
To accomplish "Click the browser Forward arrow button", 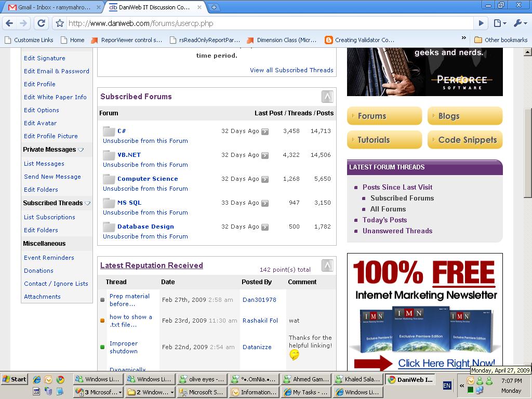I will [x=23, y=23].
